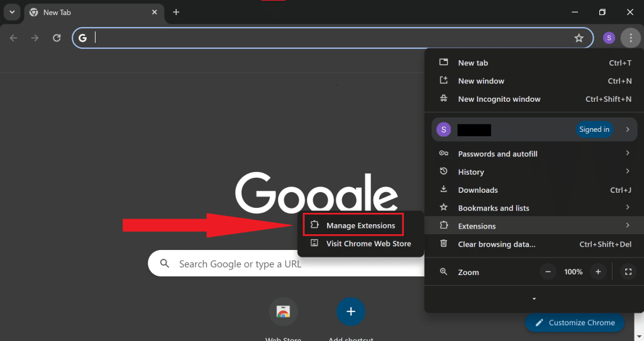This screenshot has width=644, height=341.
Task: Open New Incognito window
Action: point(499,99)
